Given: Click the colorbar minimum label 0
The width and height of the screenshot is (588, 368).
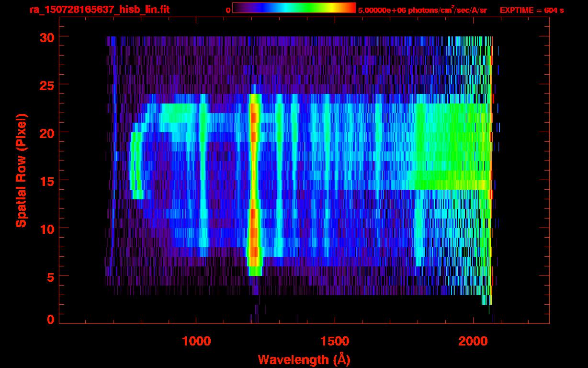Looking at the screenshot, I should pyautogui.click(x=228, y=10).
